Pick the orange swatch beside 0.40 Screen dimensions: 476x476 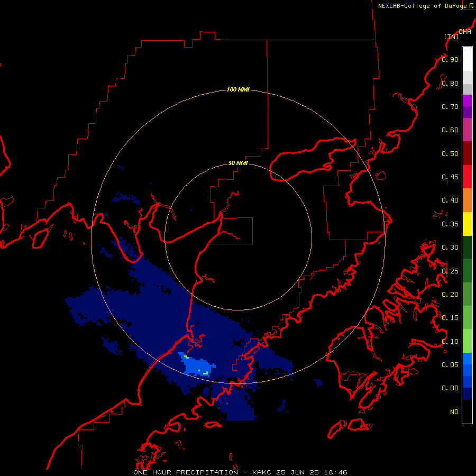[467, 200]
